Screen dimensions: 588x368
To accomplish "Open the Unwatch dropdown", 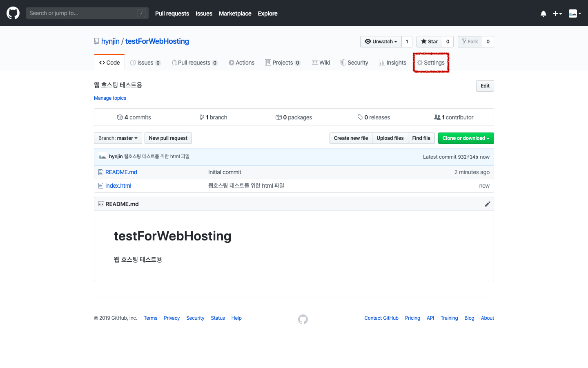I will tap(381, 42).
